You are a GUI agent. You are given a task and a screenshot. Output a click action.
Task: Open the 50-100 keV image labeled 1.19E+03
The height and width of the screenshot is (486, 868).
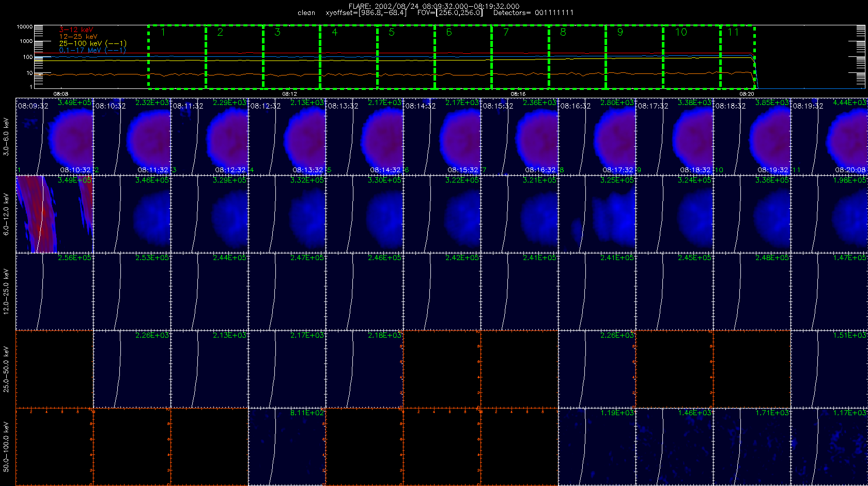point(597,447)
